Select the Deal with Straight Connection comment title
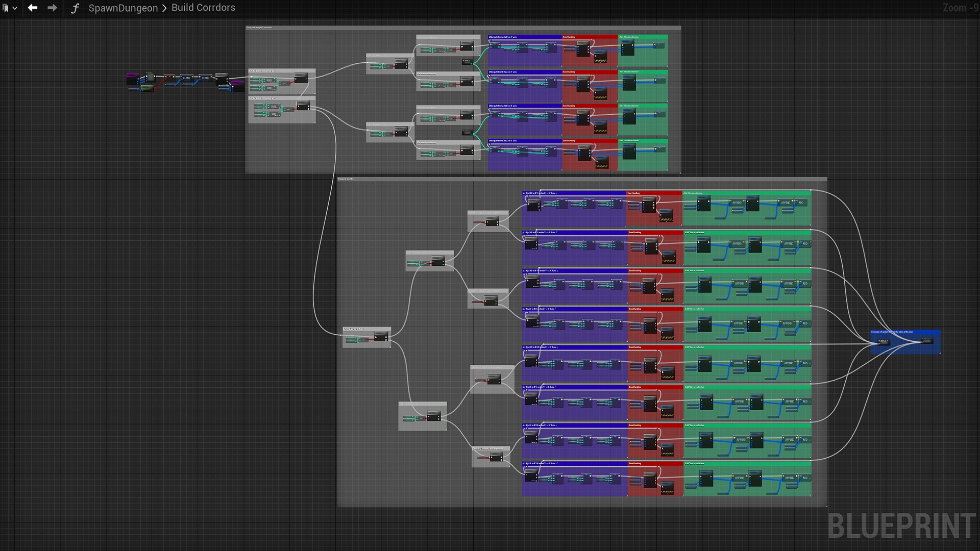 pos(259,28)
